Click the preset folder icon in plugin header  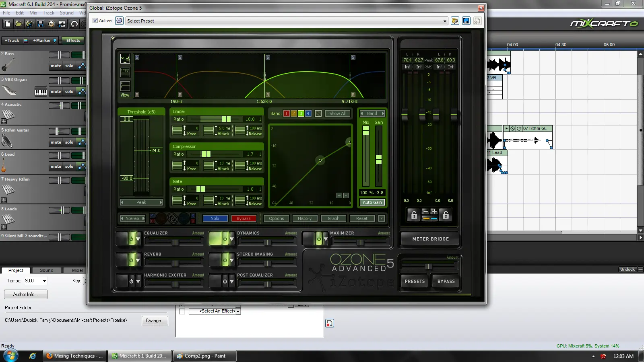pos(455,21)
